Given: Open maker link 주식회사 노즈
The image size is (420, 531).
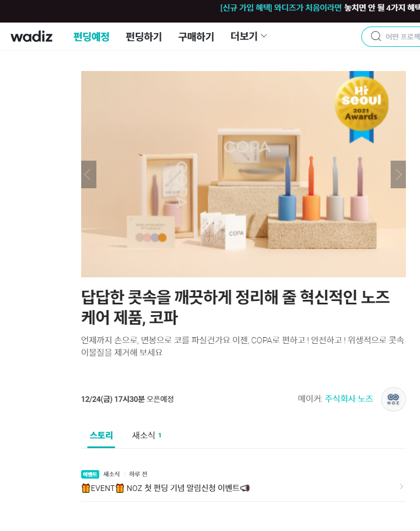Looking at the screenshot, I should pyautogui.click(x=349, y=399).
